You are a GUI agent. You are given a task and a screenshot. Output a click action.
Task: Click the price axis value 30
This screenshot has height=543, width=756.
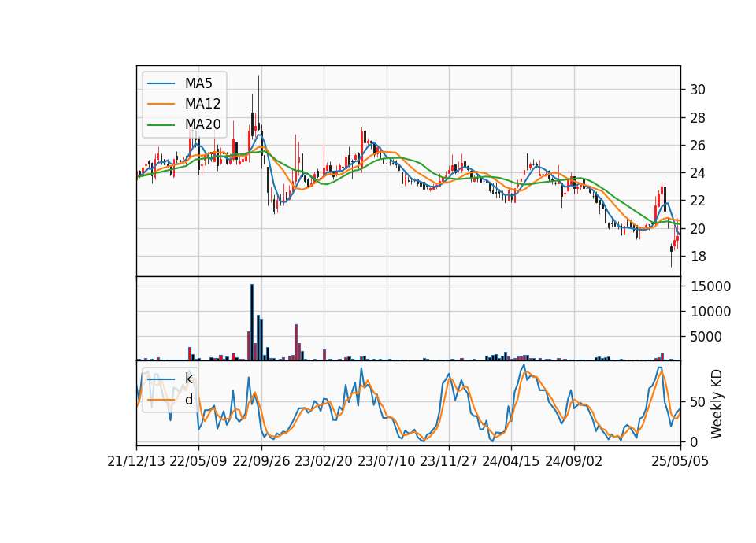click(698, 90)
